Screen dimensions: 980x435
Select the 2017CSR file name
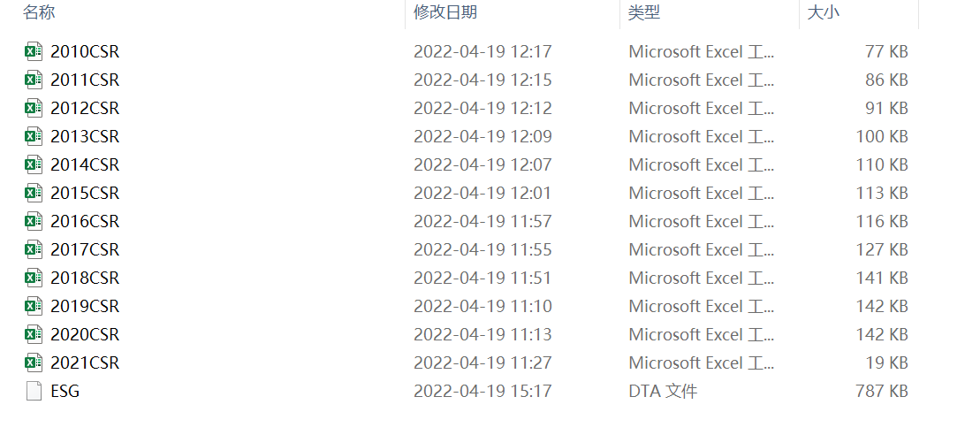click(x=85, y=249)
